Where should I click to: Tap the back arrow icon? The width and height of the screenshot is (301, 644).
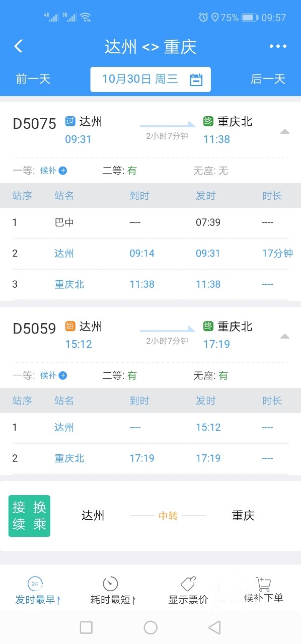coord(19,46)
